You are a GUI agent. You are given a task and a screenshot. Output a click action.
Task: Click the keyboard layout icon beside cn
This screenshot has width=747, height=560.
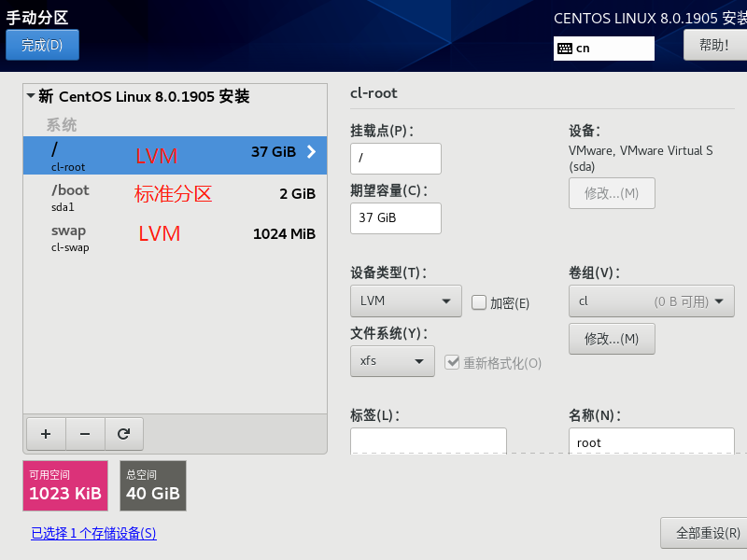(565, 49)
